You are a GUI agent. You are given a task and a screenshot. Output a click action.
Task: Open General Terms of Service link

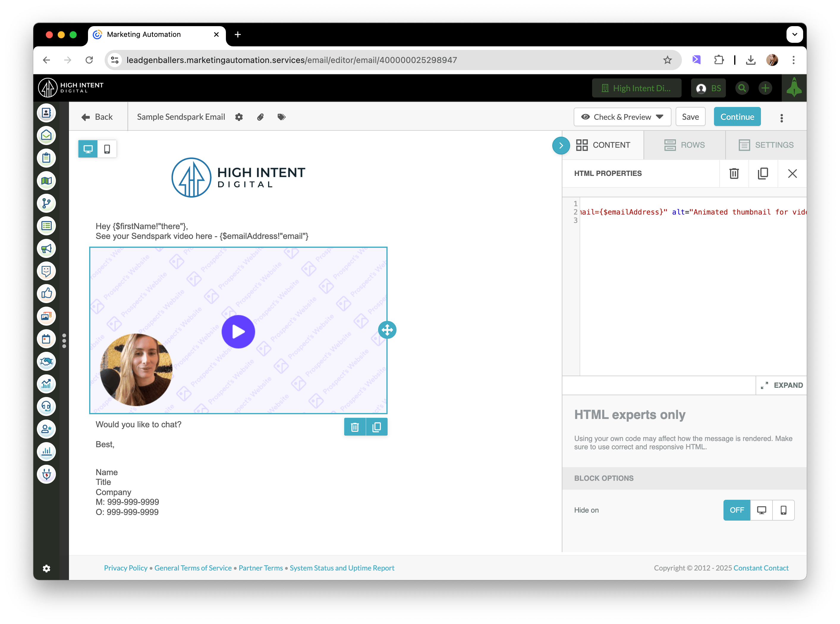193,568
